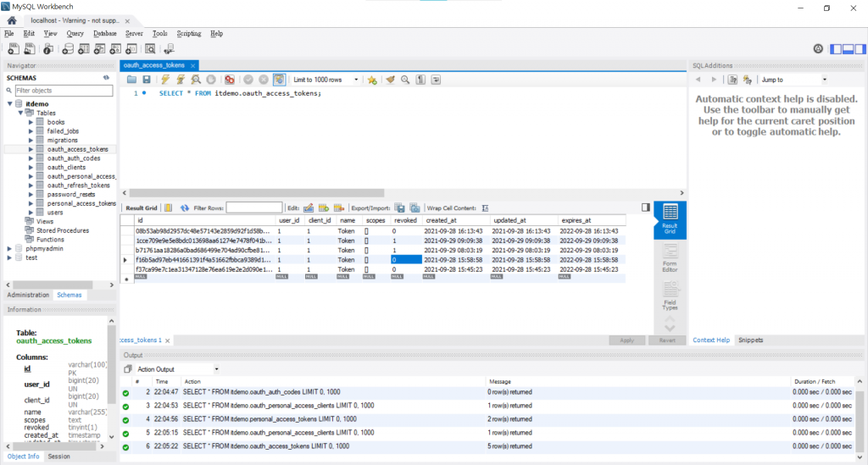This screenshot has width=868, height=465.
Task: Toggle left sidebar panel visibility
Action: point(835,49)
